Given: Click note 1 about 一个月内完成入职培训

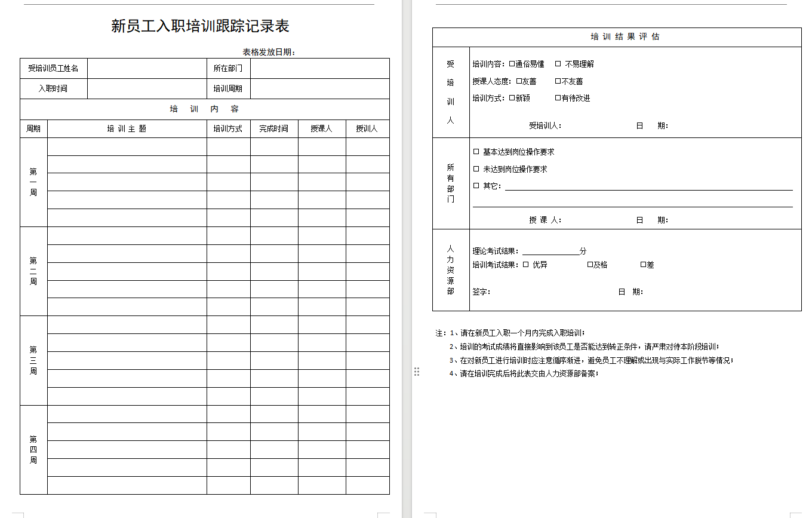Looking at the screenshot, I should [x=518, y=333].
